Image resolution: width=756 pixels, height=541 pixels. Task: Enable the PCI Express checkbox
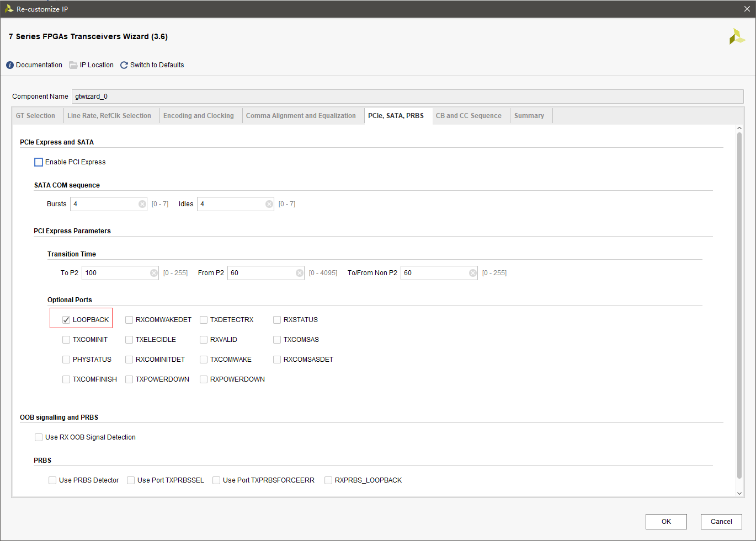click(x=39, y=162)
